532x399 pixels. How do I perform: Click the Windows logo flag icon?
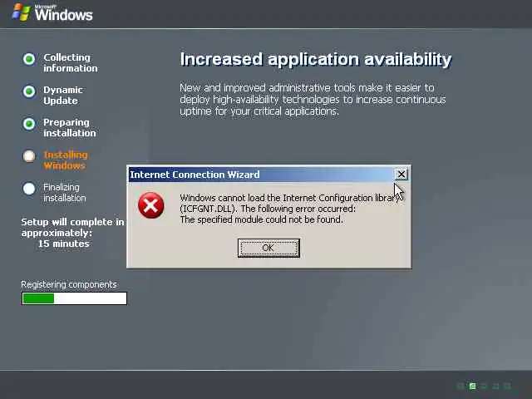pos(22,13)
